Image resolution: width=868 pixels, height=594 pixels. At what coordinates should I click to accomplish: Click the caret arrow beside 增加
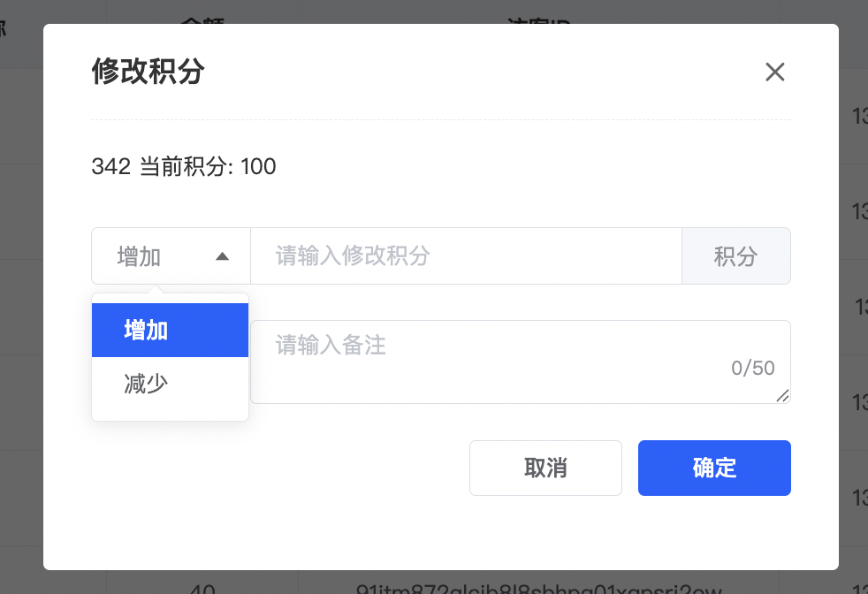coord(223,256)
